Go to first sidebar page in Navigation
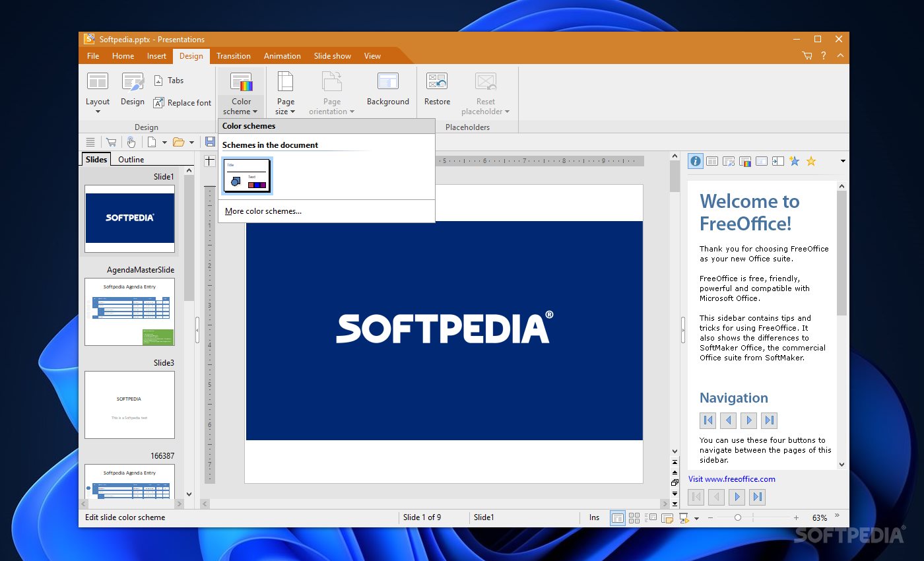Screen dimensions: 924x561 coord(708,420)
